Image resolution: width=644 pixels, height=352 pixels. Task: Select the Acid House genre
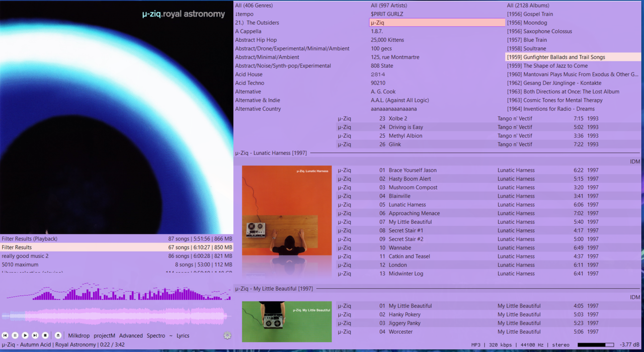(301, 74)
